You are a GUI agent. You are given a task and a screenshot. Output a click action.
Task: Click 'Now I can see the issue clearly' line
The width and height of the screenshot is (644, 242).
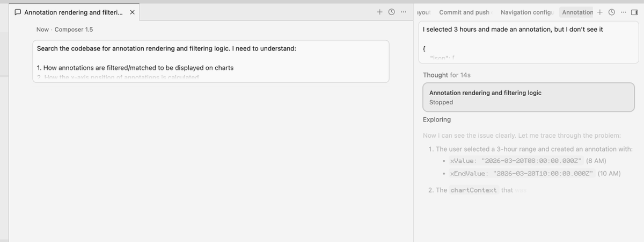click(x=522, y=136)
